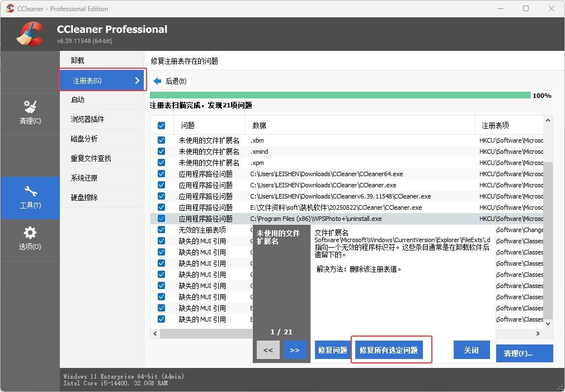
Task: Open the 磁盘分析 disk analyzer tool
Action: [84, 139]
